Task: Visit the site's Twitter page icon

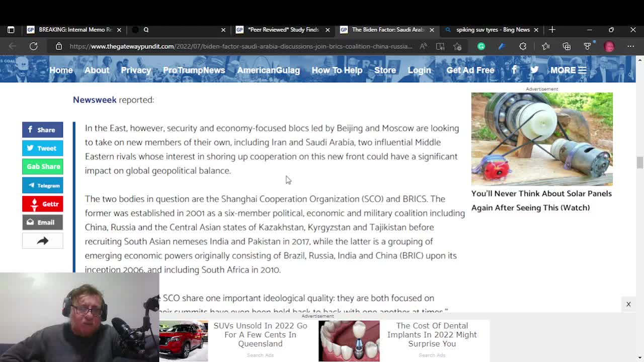Action: [534, 70]
